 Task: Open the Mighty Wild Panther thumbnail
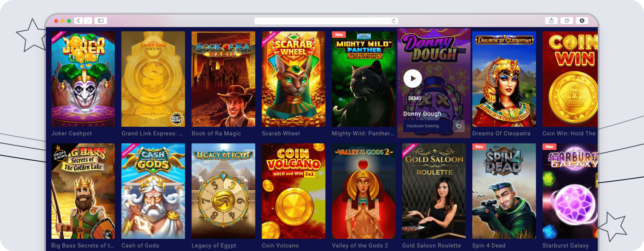click(x=364, y=79)
